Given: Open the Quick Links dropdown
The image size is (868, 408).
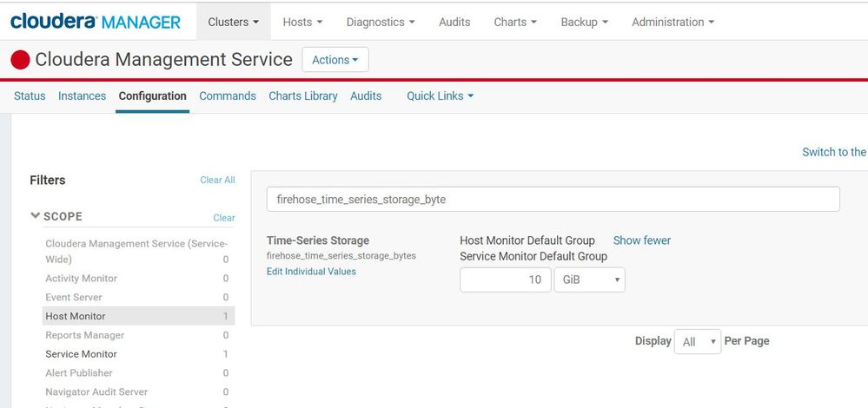Looking at the screenshot, I should click(440, 96).
